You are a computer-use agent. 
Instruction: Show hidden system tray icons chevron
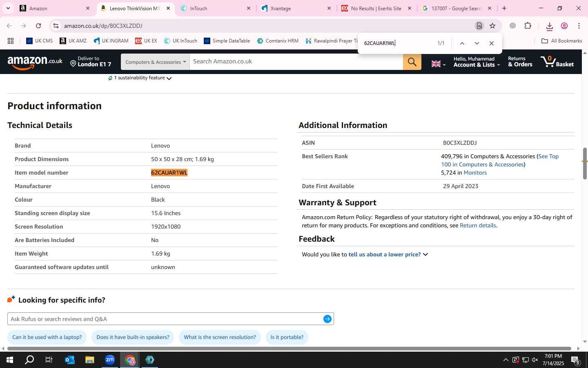tap(506, 360)
